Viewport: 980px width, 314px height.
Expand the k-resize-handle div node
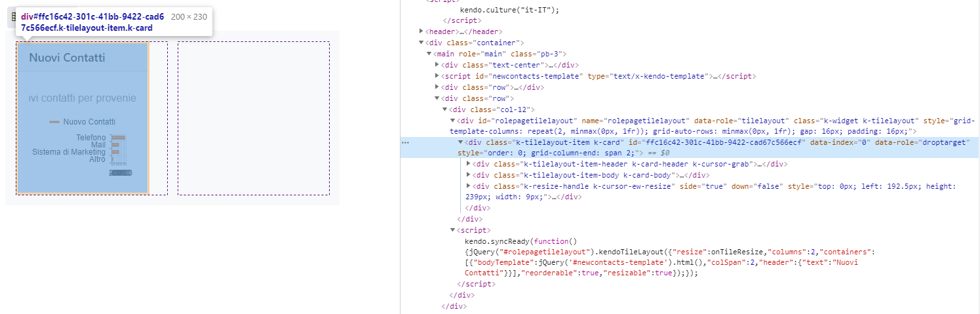pyautogui.click(x=468, y=186)
